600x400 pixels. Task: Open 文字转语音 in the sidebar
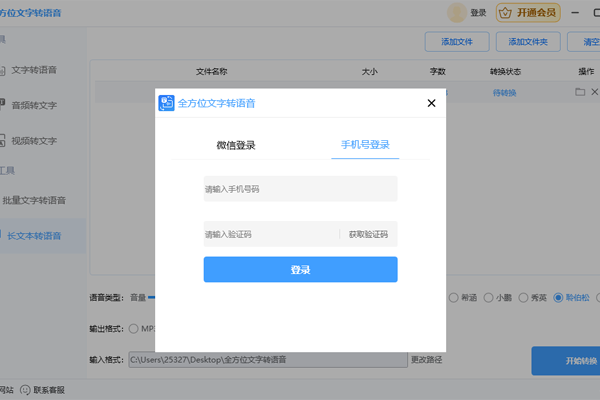[x=34, y=70]
